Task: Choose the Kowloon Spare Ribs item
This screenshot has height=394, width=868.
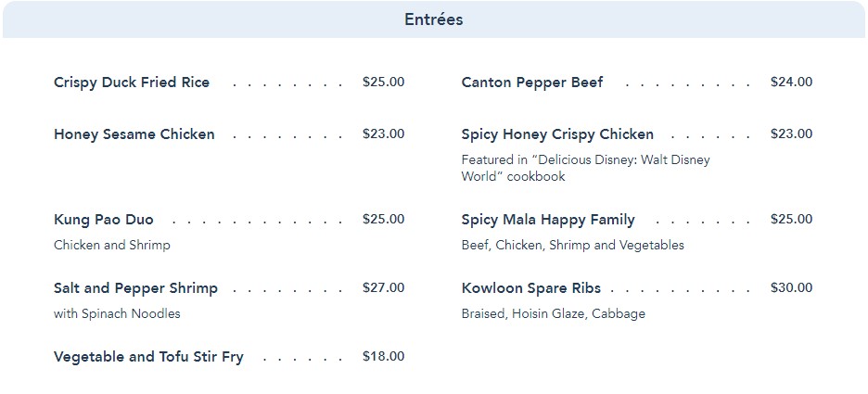Action: tap(530, 288)
